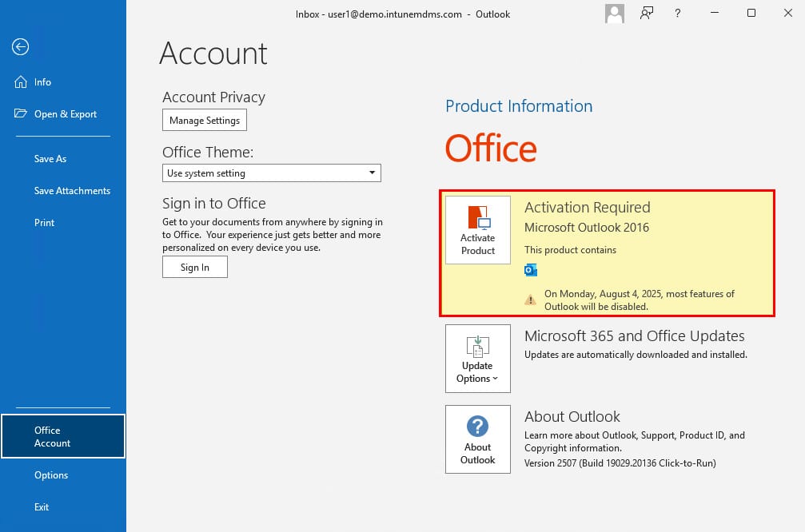Viewport: 805px width, 532px height.
Task: Open the Print page
Action: [x=62, y=223]
